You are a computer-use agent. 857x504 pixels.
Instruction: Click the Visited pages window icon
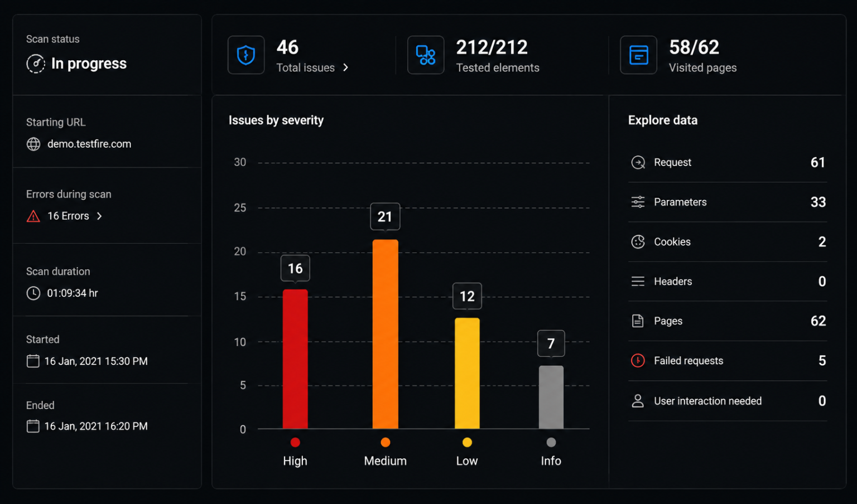click(638, 55)
